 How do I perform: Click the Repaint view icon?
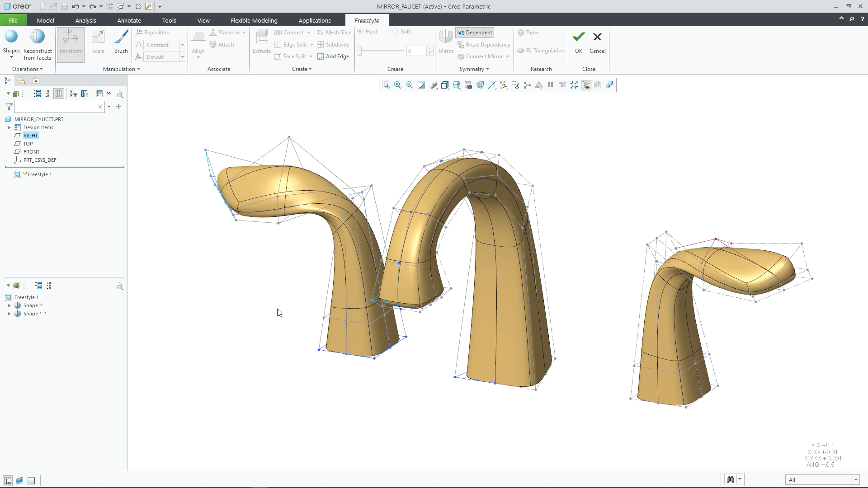click(421, 85)
